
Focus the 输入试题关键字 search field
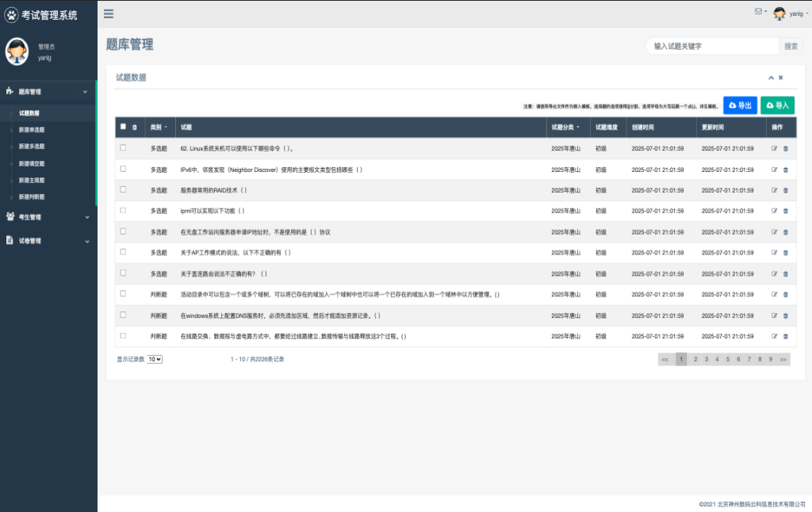(x=711, y=46)
